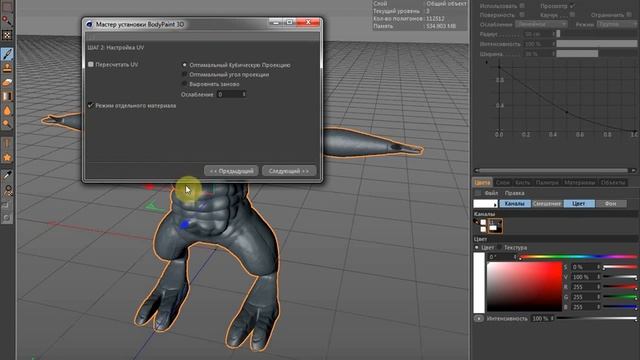The height and width of the screenshot is (360, 640).
Task: Click the Фон button
Action: click(x=611, y=203)
